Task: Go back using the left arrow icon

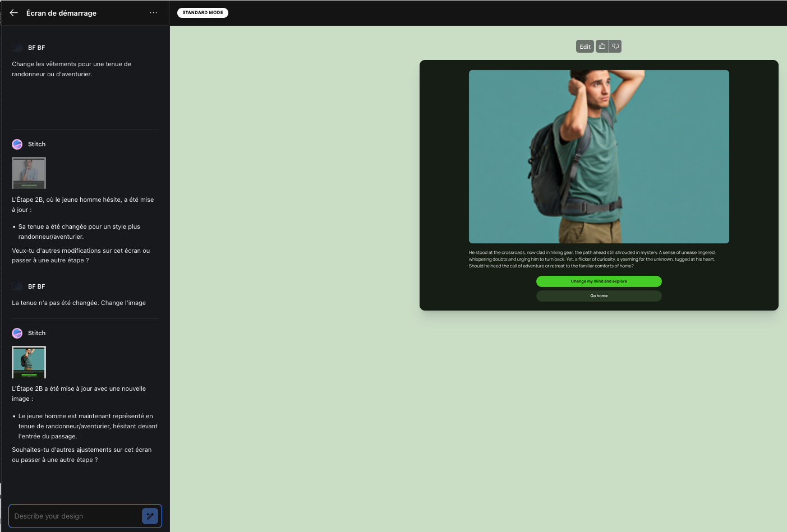Action: pos(14,13)
